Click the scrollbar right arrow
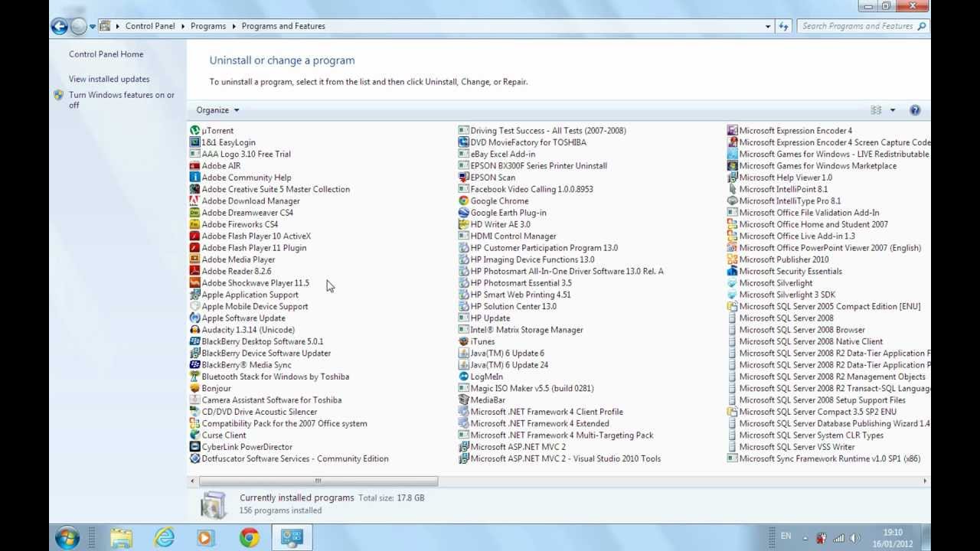 (x=925, y=481)
